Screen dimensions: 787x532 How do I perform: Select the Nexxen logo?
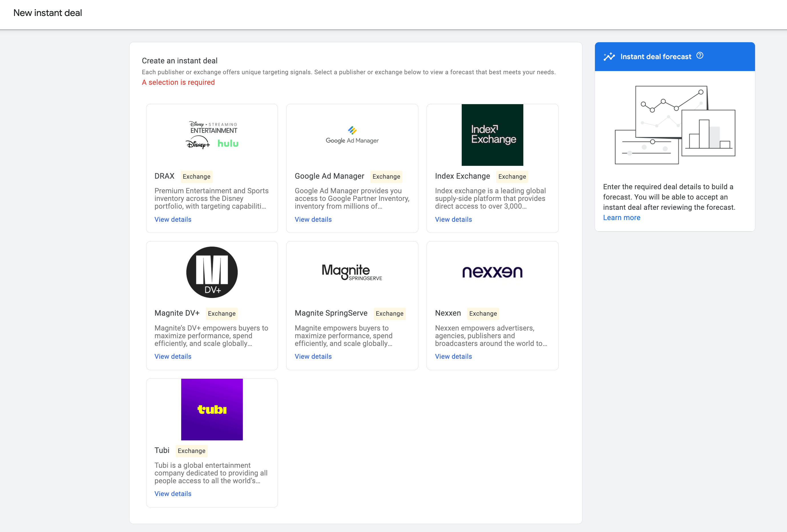(493, 272)
